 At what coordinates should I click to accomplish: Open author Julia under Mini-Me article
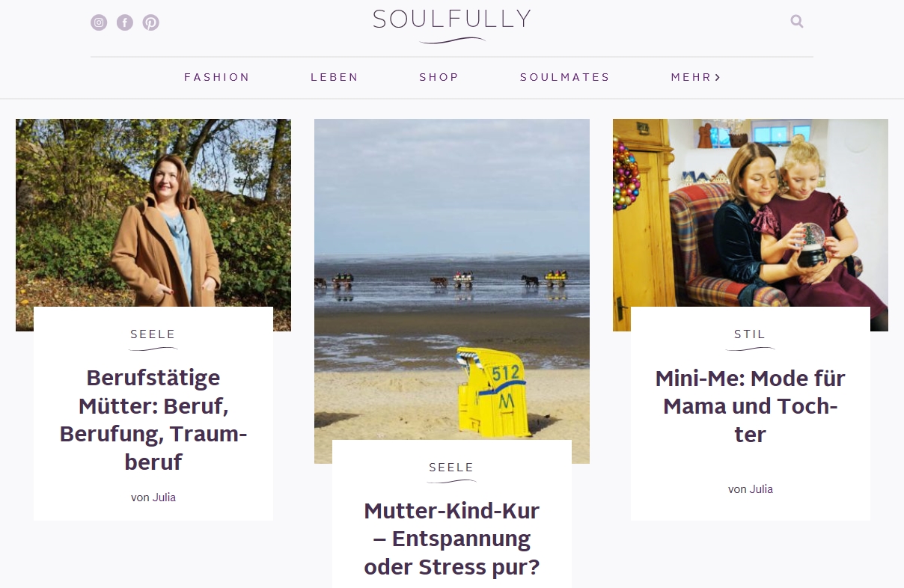pos(761,489)
